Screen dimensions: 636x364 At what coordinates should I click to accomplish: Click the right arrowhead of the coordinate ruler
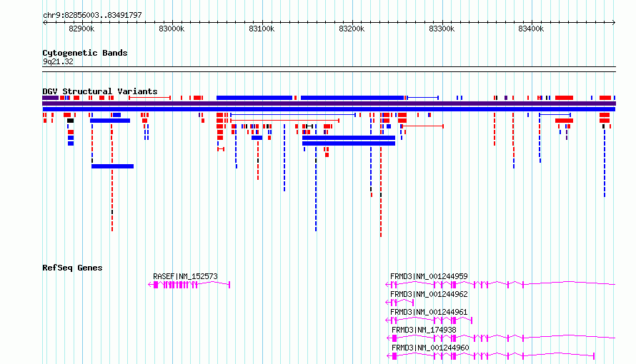click(614, 23)
